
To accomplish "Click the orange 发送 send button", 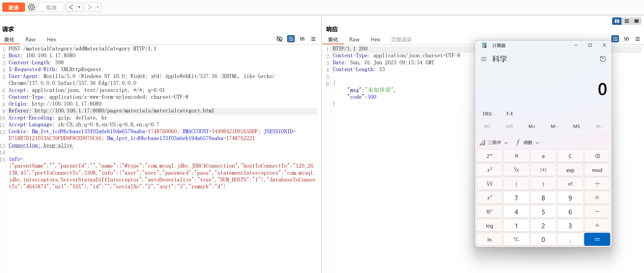I will 13,7.
